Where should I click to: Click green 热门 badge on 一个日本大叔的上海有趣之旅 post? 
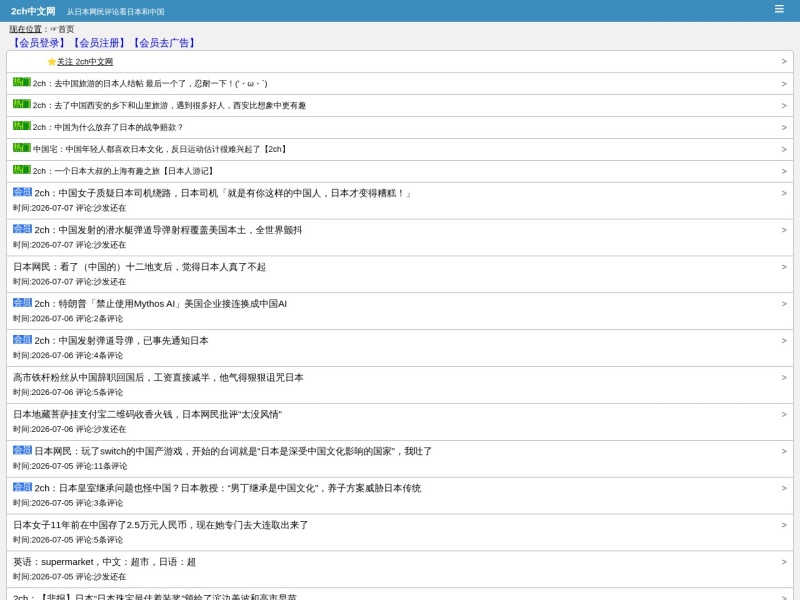point(22,170)
